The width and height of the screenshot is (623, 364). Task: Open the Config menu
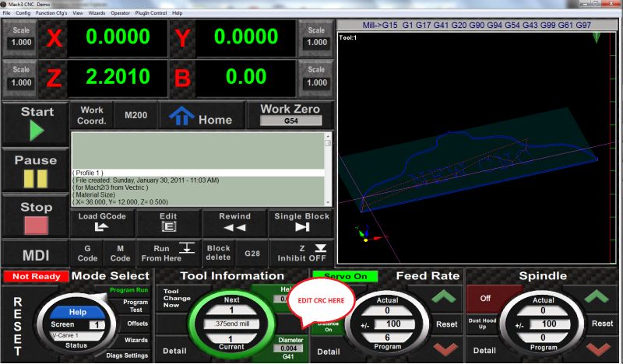pyautogui.click(x=23, y=13)
